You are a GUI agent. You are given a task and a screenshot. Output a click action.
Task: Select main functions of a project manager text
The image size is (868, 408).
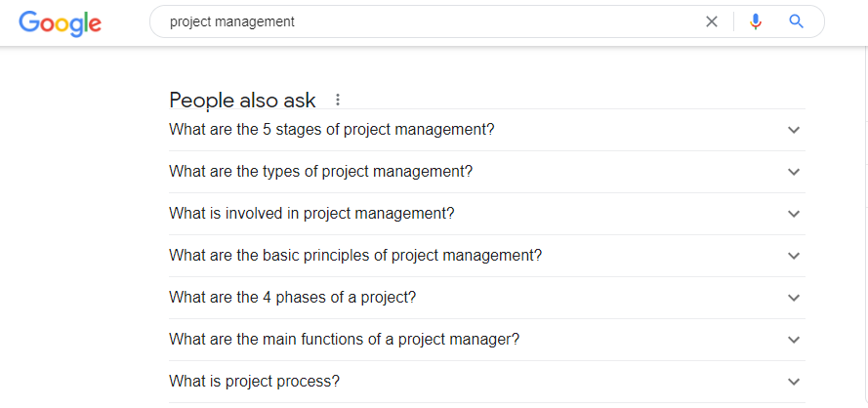344,339
